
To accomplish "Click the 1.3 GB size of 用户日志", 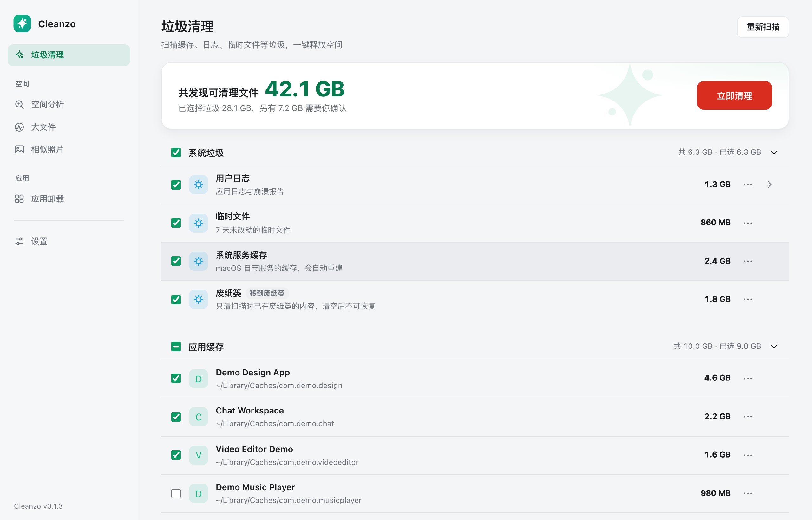I will tap(717, 184).
